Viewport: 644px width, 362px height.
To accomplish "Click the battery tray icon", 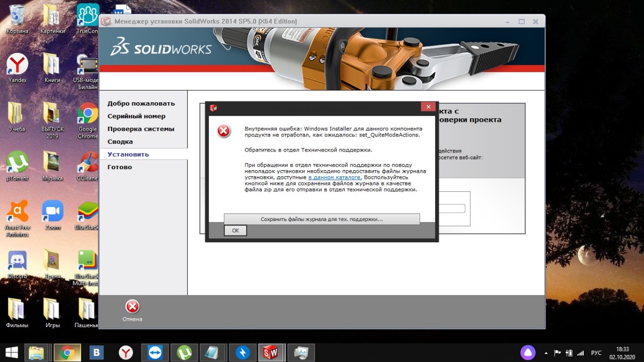I will tap(569, 353).
